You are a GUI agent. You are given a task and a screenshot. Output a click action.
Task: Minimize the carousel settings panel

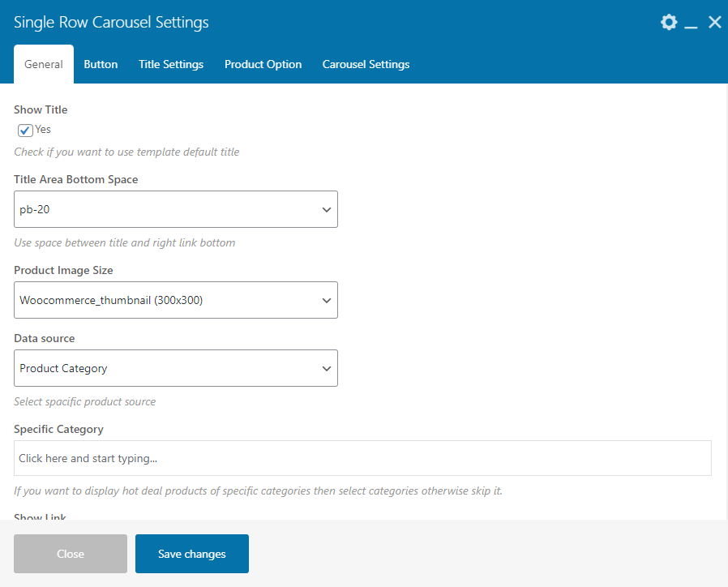coord(692,23)
